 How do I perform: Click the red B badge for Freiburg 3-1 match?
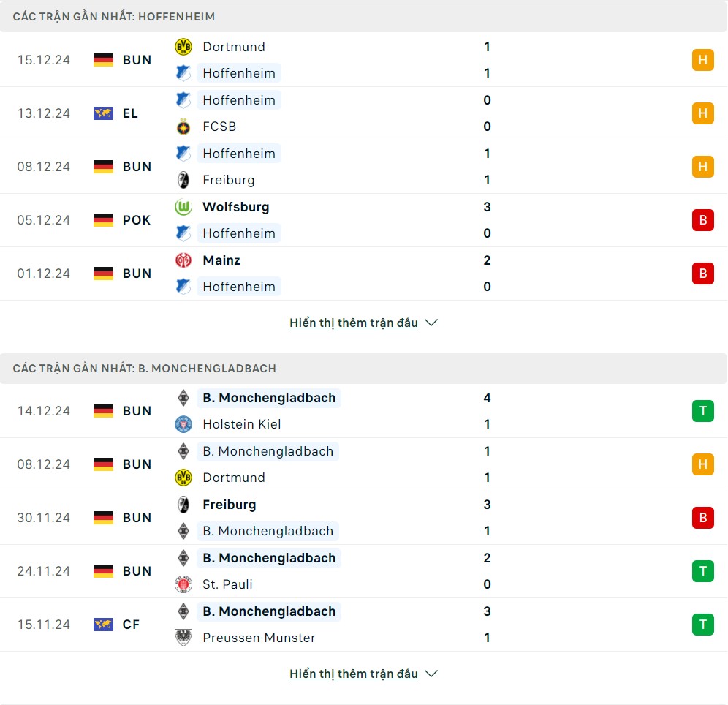click(x=702, y=518)
